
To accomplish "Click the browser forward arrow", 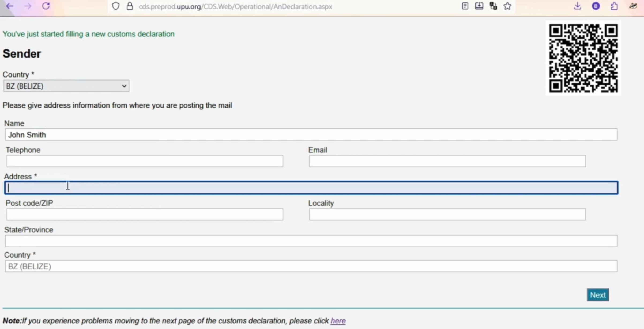I will [x=28, y=6].
